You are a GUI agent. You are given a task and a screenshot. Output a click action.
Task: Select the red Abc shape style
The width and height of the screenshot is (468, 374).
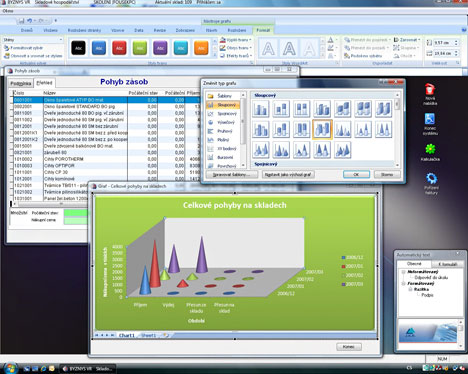pos(119,48)
